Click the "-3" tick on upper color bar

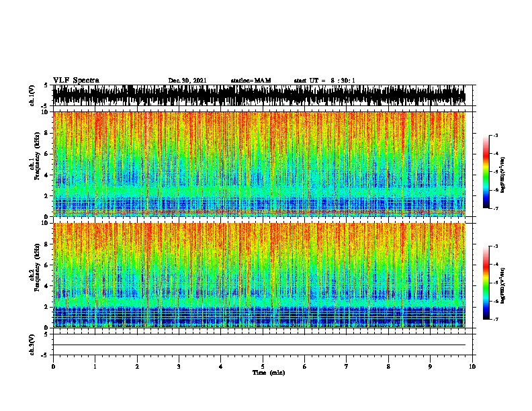tap(495, 135)
